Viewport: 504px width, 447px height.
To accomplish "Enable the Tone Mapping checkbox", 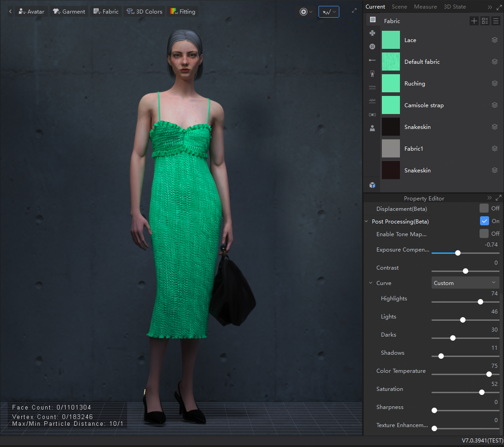I will click(x=484, y=234).
